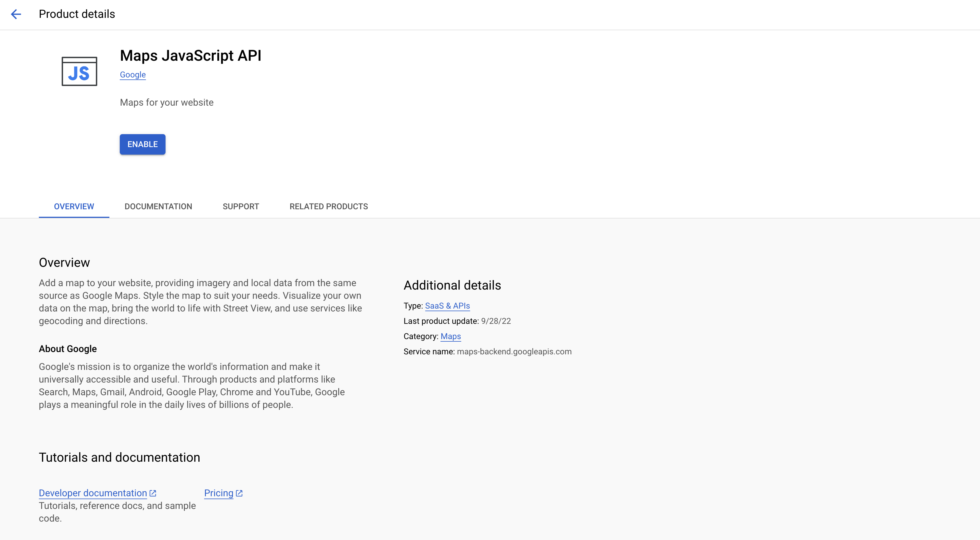
Task: Click the Additional details heading
Action: point(452,285)
